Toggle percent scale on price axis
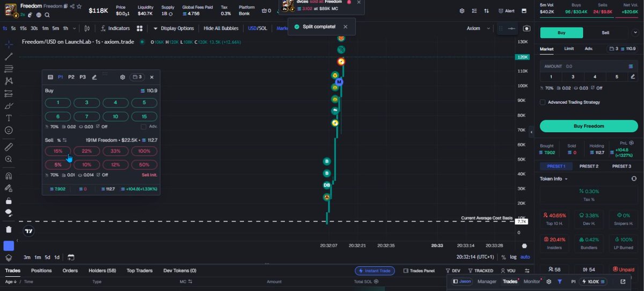 (502, 257)
